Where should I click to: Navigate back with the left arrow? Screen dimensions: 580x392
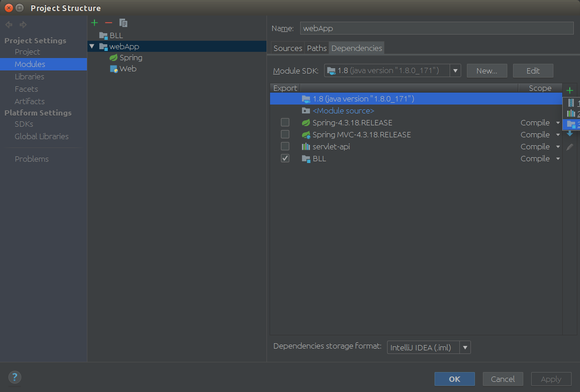pos(9,25)
